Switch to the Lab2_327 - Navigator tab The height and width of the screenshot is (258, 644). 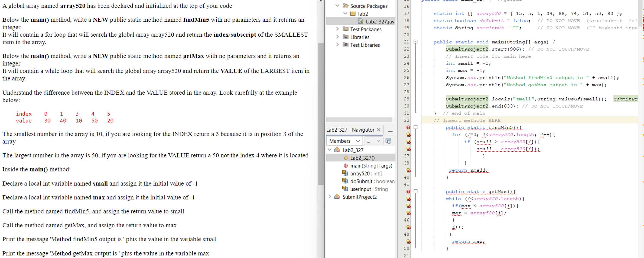(350, 130)
